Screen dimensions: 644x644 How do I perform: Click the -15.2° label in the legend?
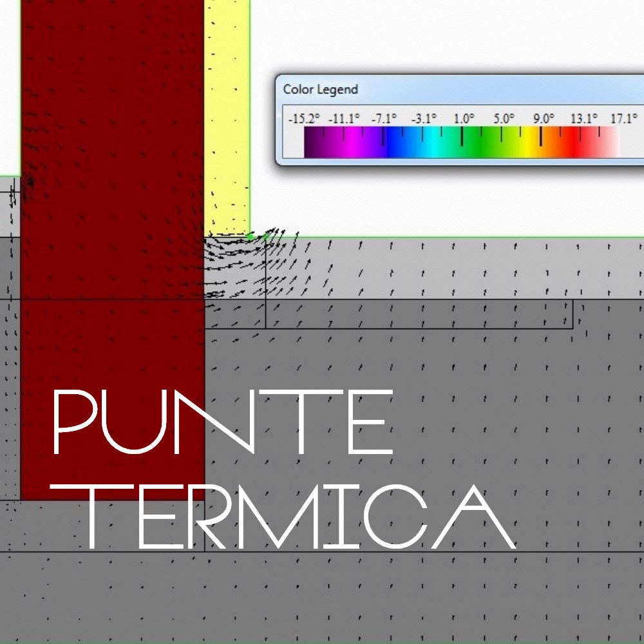coord(304,119)
